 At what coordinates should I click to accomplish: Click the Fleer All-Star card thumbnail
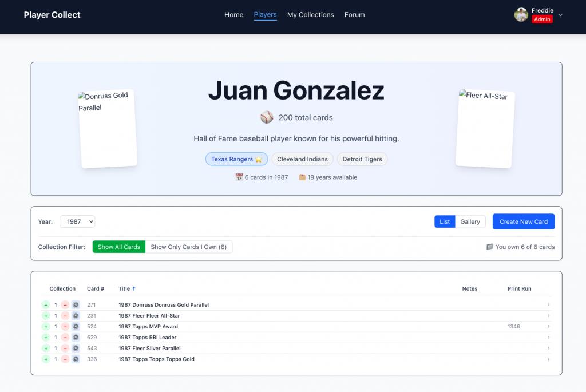click(x=485, y=129)
